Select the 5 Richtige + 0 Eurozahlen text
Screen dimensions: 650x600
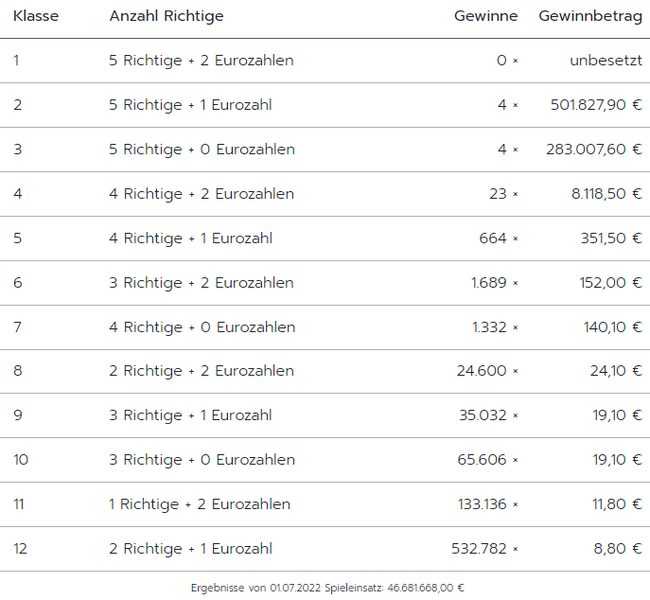(x=201, y=150)
